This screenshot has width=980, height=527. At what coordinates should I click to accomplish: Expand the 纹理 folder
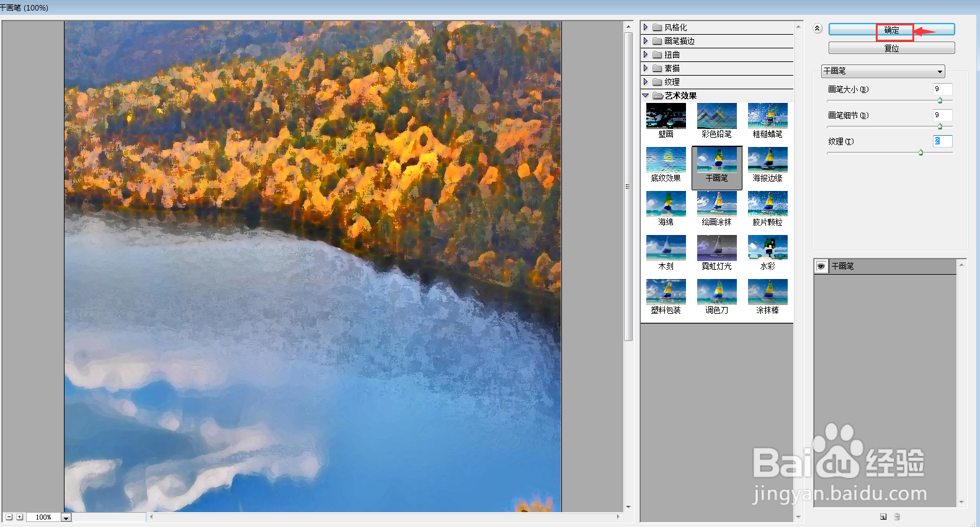[x=646, y=82]
